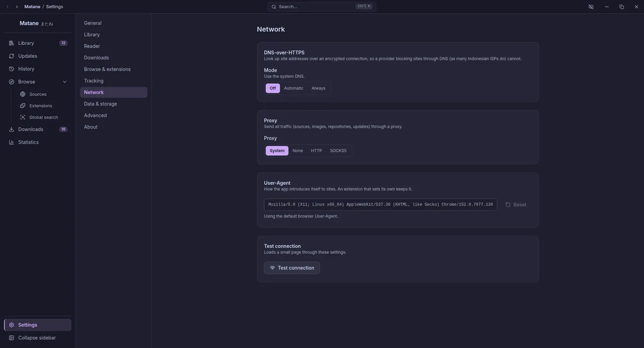Image resolution: width=644 pixels, height=348 pixels.
Task: Go back with the left arrow
Action: pos(8,7)
